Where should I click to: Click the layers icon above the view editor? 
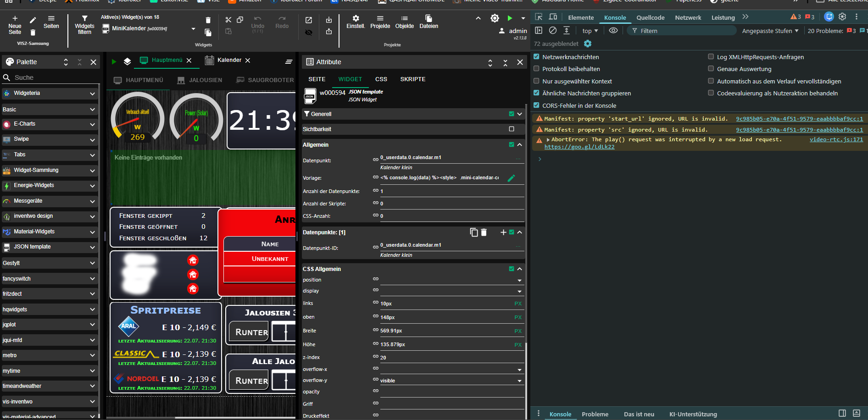128,61
